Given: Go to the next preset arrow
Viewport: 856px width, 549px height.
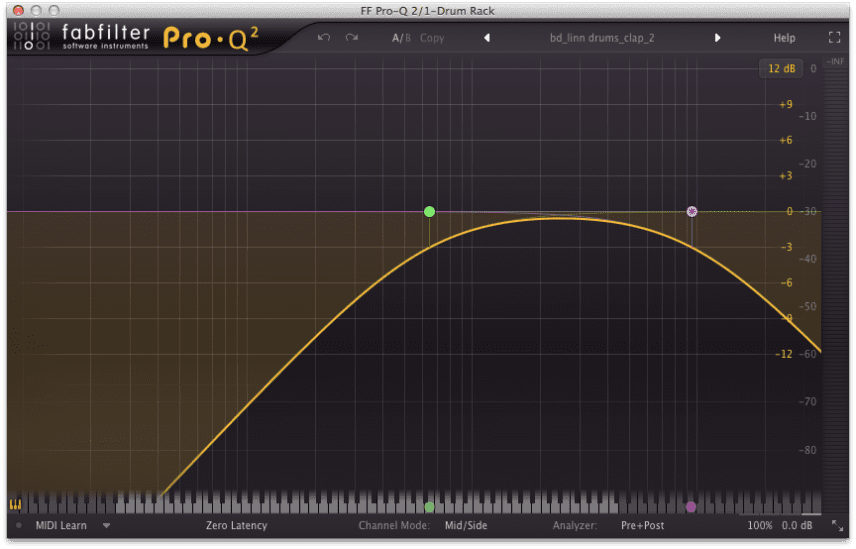Looking at the screenshot, I should coord(717,38).
